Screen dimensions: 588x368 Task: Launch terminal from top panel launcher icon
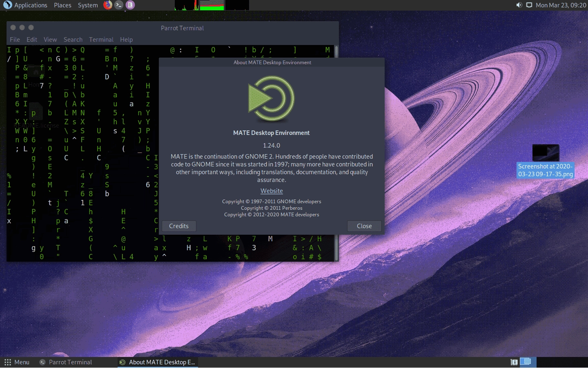[x=118, y=5]
